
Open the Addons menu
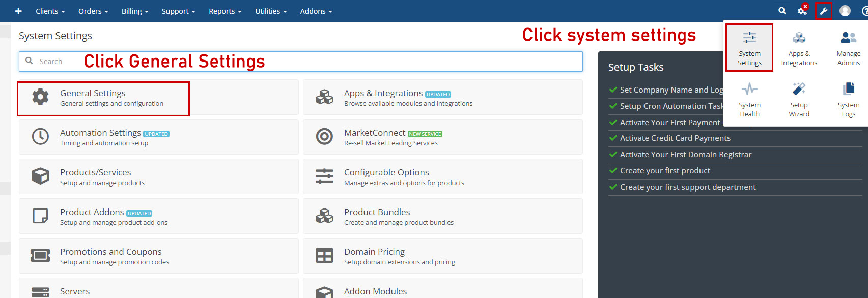(316, 11)
